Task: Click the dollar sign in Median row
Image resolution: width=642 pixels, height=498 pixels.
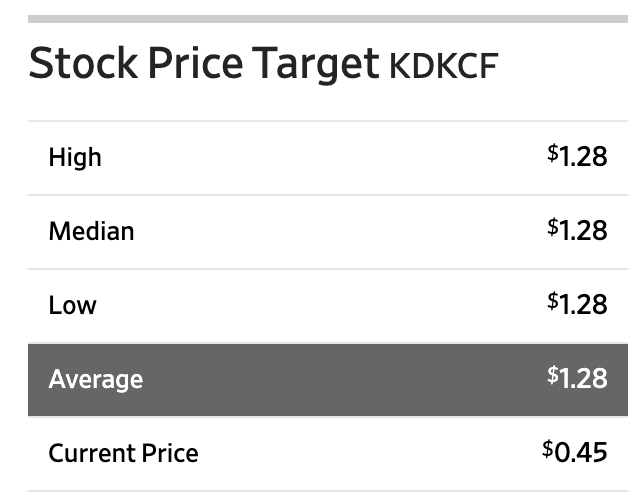Action: [x=553, y=227]
